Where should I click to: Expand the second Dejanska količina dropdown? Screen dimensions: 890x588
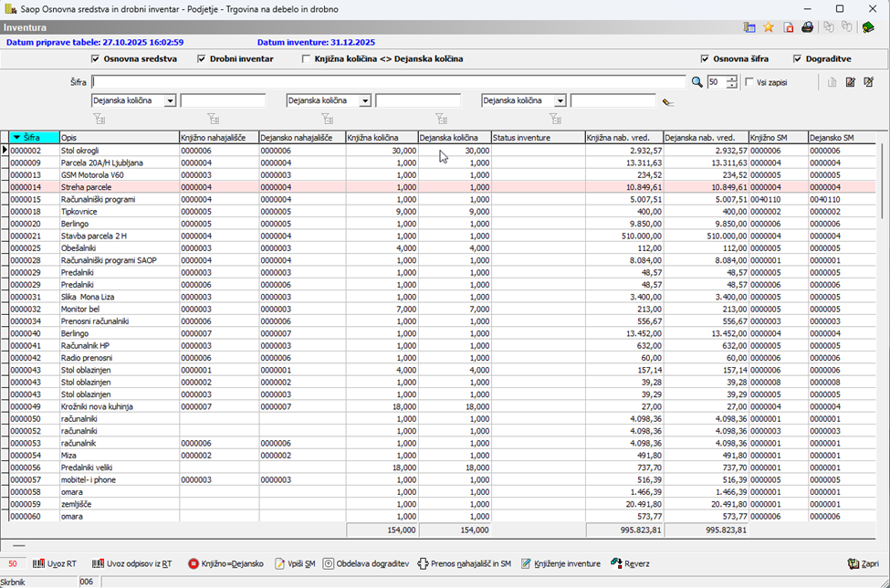tap(365, 101)
